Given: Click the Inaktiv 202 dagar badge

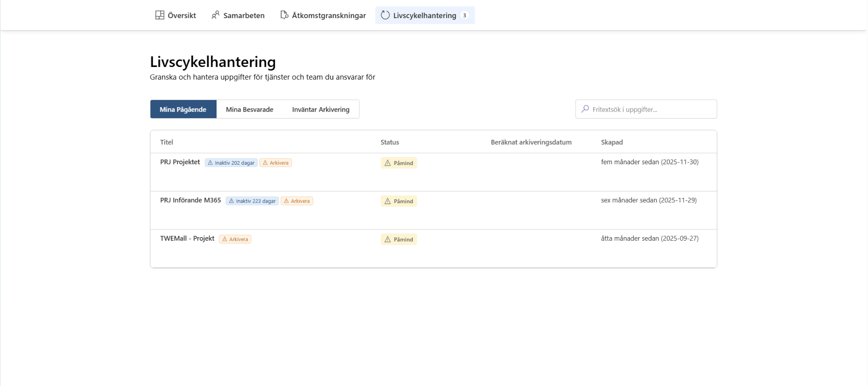Looking at the screenshot, I should click(231, 163).
